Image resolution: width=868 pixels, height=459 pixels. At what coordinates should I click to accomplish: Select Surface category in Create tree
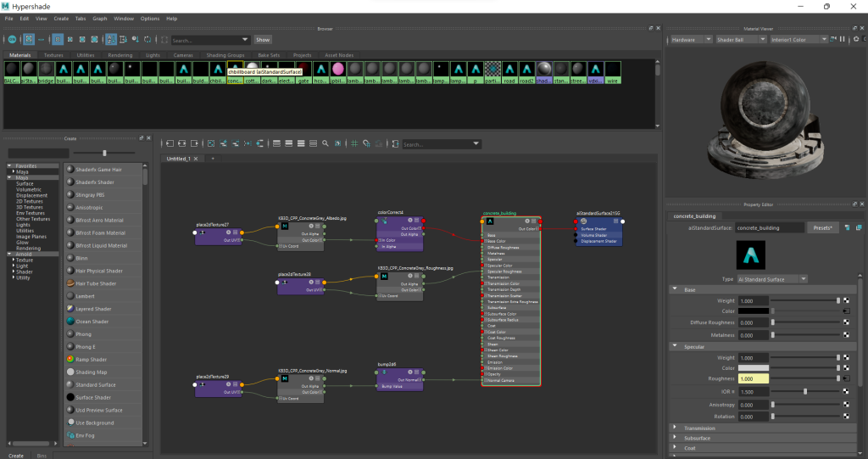[x=25, y=183]
